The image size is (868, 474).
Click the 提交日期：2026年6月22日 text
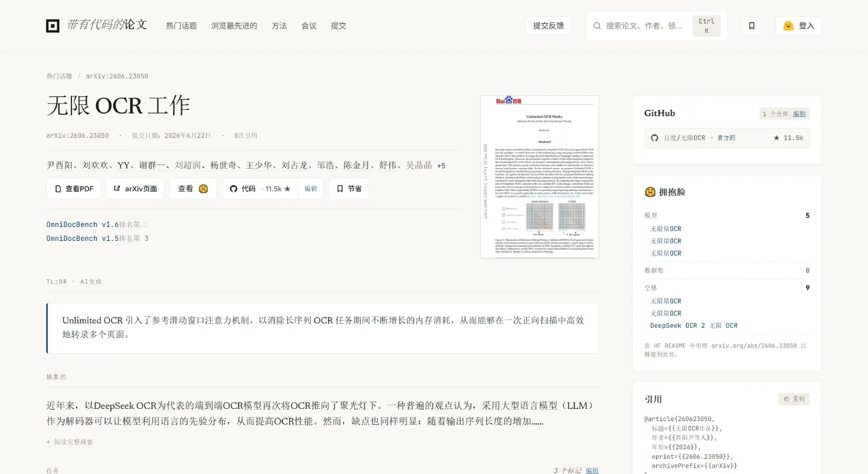point(172,135)
